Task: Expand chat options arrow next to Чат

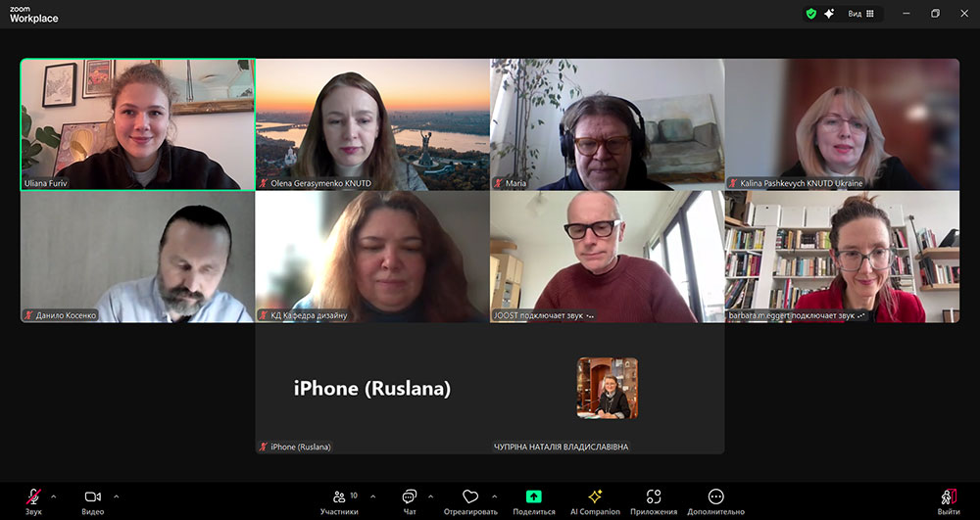Action: click(430, 496)
